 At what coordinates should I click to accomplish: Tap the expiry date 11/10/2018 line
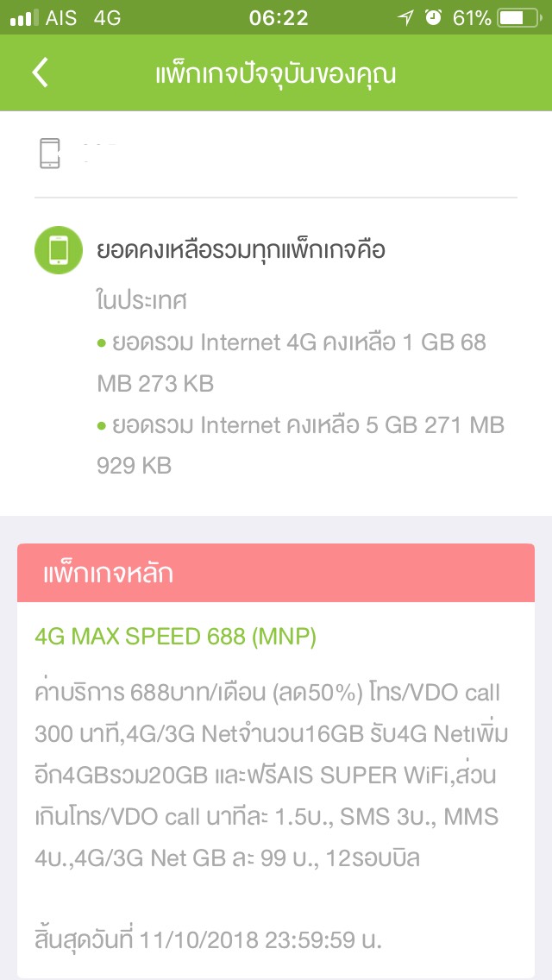click(x=208, y=939)
